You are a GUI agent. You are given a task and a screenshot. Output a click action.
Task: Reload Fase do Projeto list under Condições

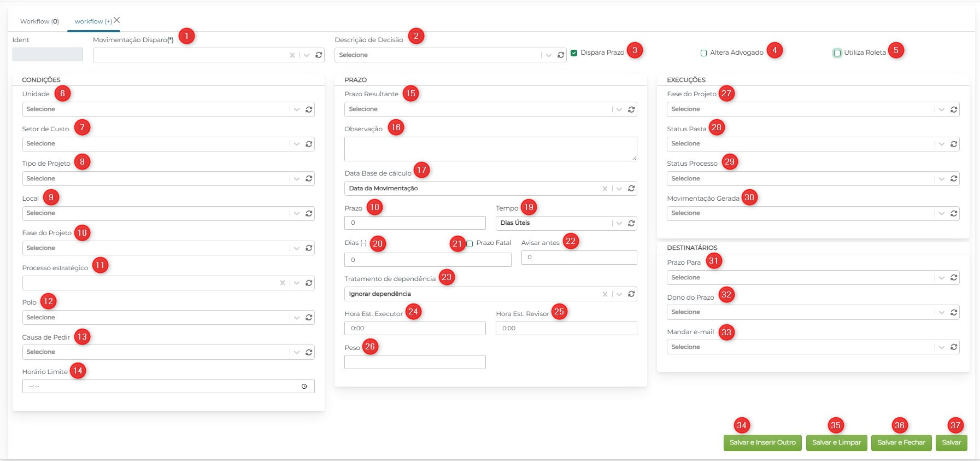309,248
